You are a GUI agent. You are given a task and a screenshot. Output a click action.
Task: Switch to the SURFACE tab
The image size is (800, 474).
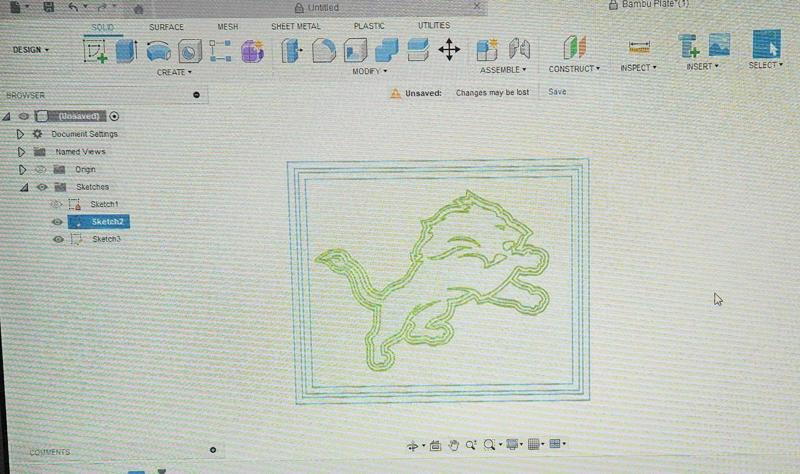(x=166, y=27)
